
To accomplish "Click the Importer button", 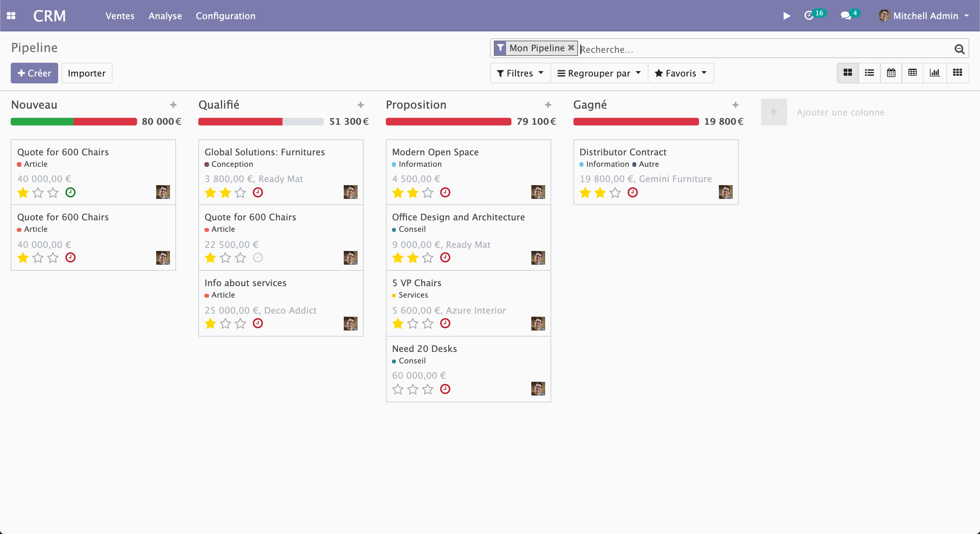I will [87, 73].
